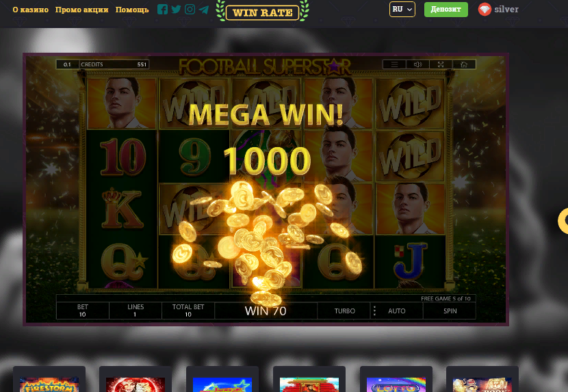Viewport: 568px width, 392px height.
Task: Mute the game sound speaker icon
Action: click(x=417, y=64)
